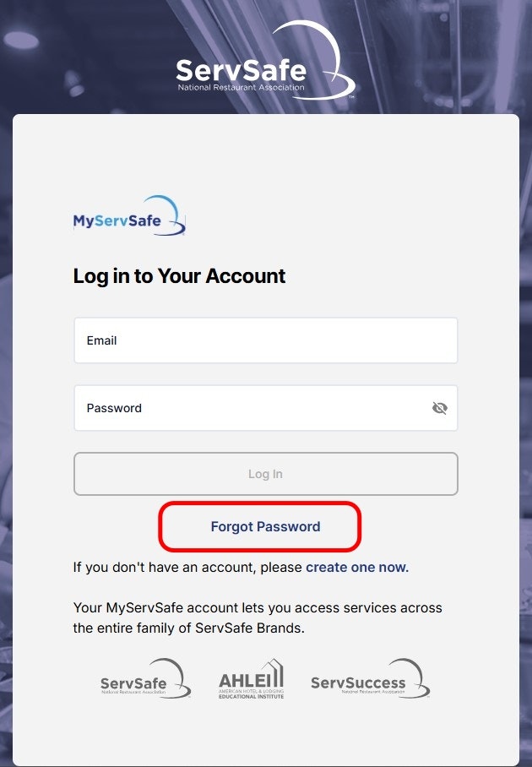Follow the "create one now" link

click(x=357, y=568)
